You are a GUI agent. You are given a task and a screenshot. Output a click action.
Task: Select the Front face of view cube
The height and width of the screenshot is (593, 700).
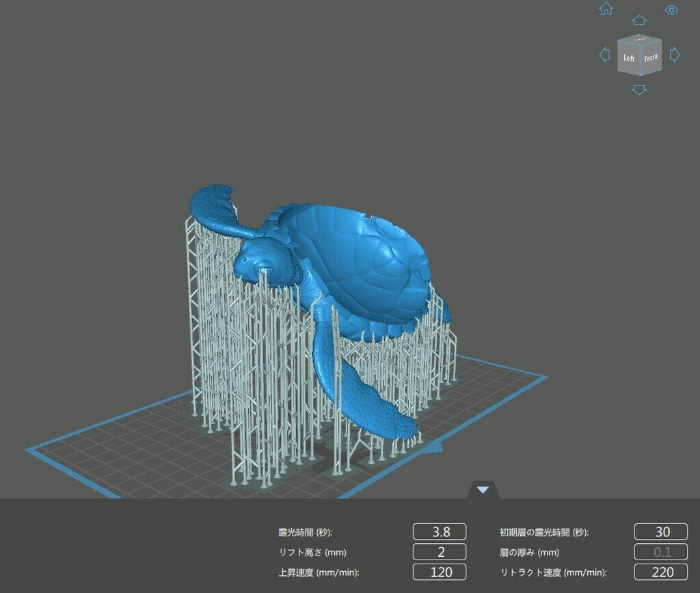click(x=651, y=57)
